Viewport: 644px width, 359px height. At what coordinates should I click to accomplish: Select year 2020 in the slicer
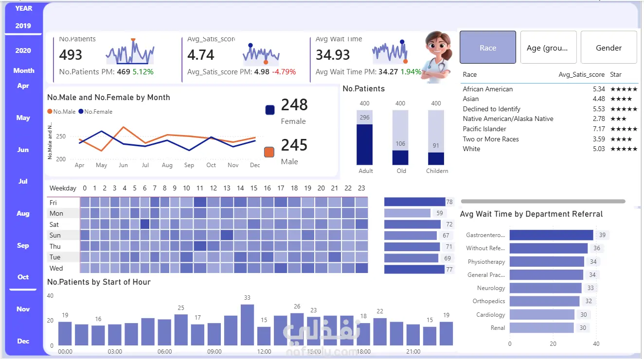[x=23, y=51]
